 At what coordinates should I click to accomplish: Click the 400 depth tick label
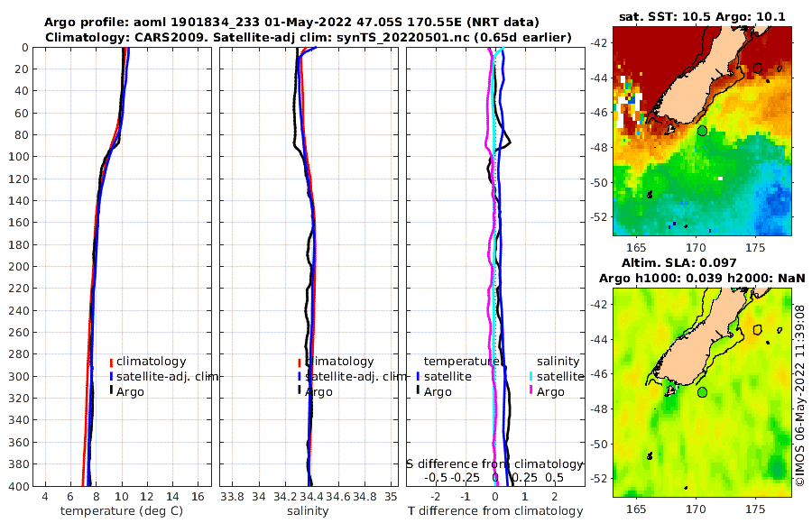pyautogui.click(x=19, y=487)
